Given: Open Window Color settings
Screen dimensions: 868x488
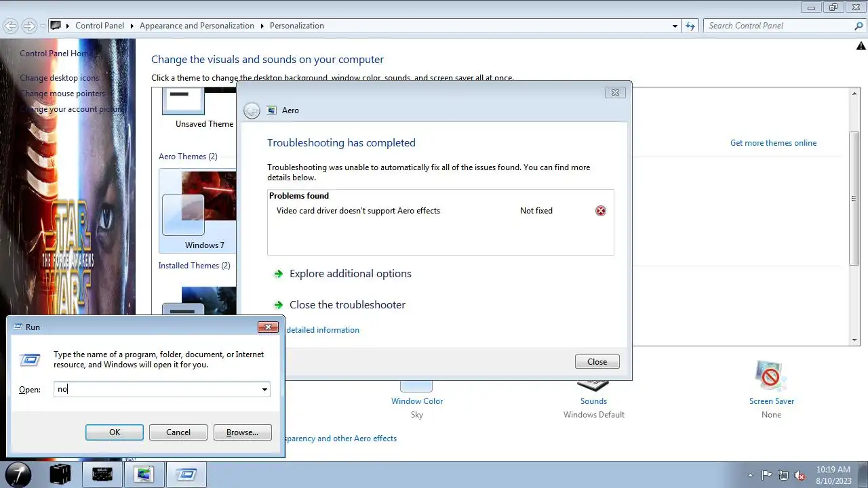Looking at the screenshot, I should 417,401.
